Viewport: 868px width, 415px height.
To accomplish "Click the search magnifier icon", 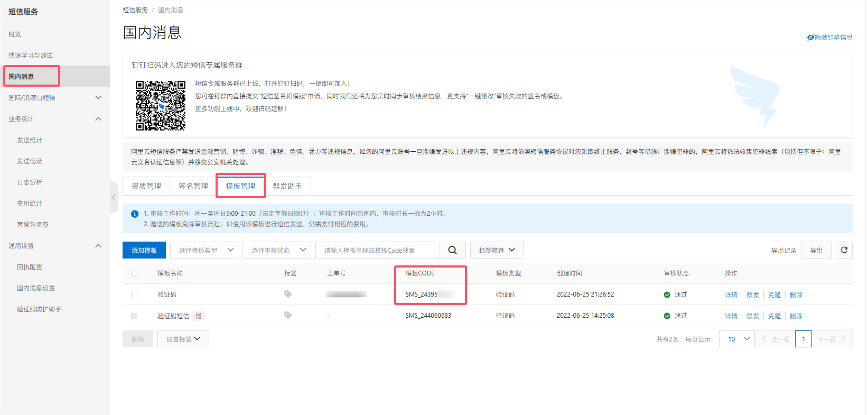I will (x=452, y=250).
